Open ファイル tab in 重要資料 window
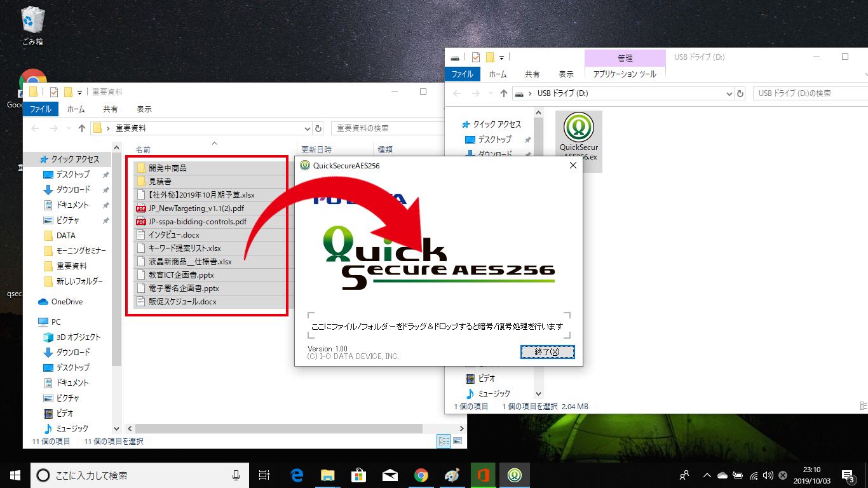 click(x=41, y=109)
